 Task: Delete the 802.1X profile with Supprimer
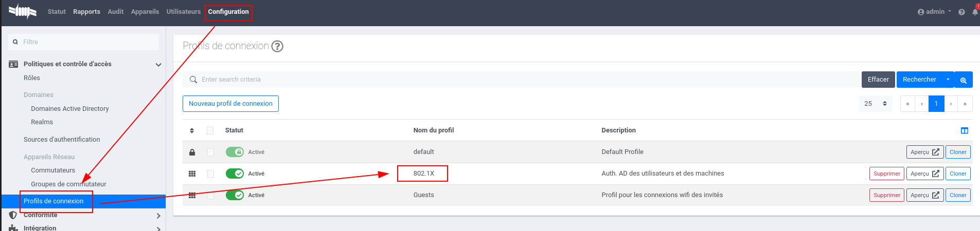pos(887,174)
